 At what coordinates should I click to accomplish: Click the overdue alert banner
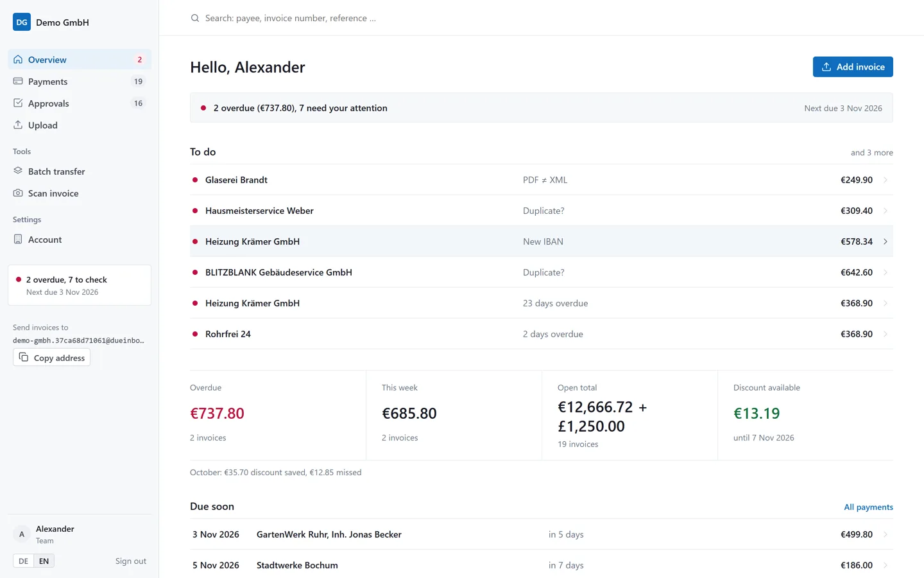pyautogui.click(x=542, y=108)
